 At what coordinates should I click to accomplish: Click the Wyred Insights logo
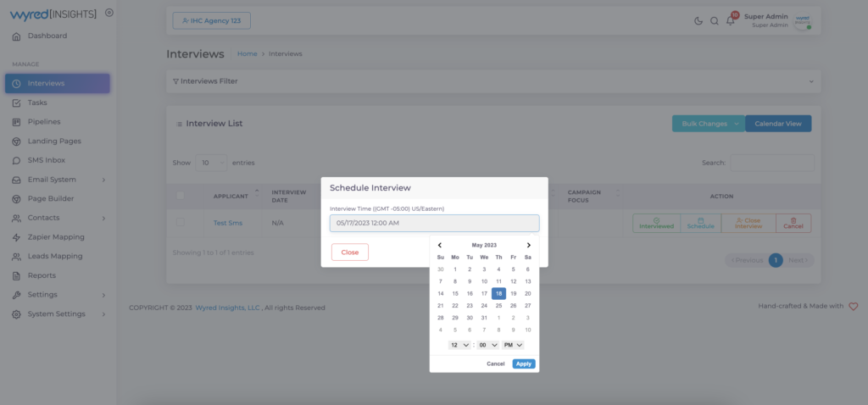[53, 14]
